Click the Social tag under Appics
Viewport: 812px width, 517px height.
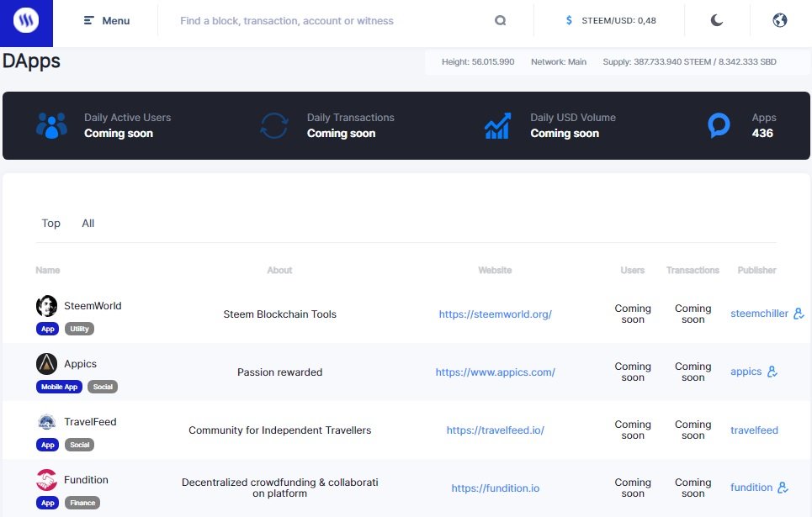pos(103,387)
